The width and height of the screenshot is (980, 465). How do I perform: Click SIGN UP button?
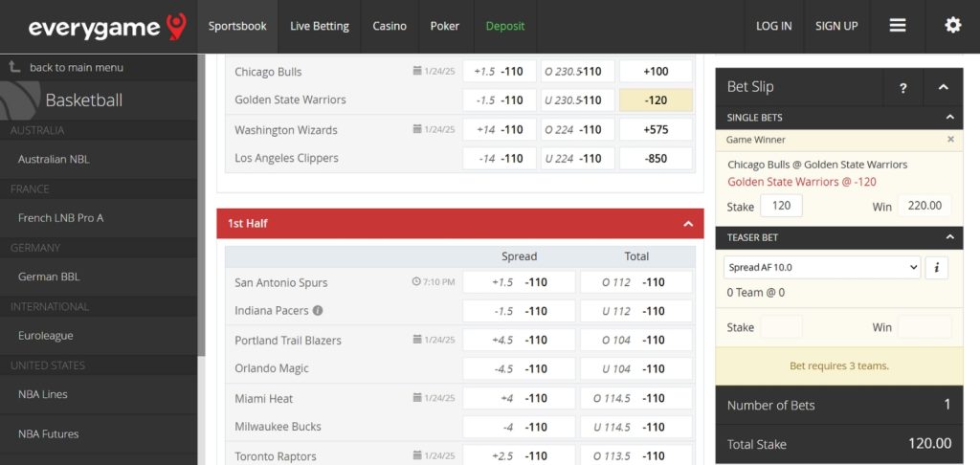point(836,26)
